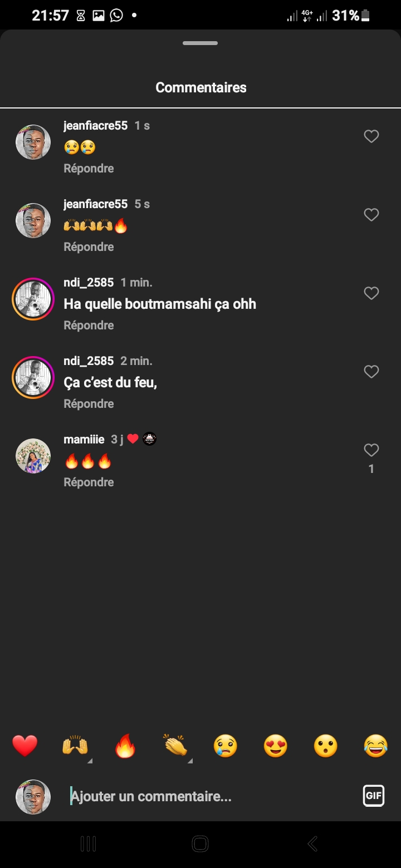The height and width of the screenshot is (868, 401).
Task: Insert the laughing tears quick emoji
Action: point(376,746)
